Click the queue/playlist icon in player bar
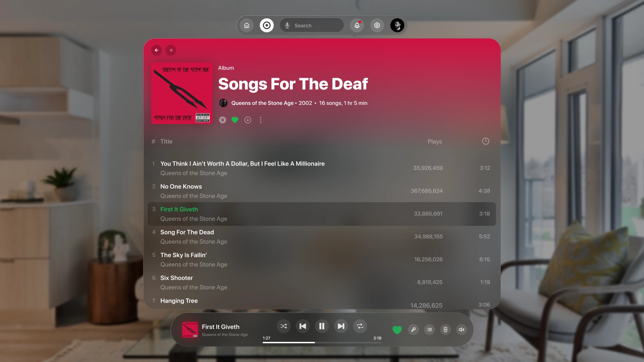 coord(429,329)
